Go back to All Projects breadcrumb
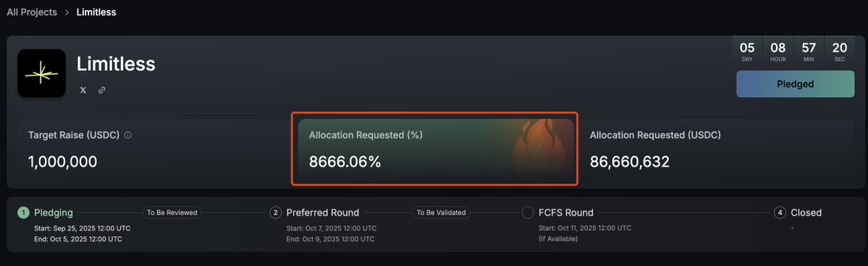 [32, 12]
